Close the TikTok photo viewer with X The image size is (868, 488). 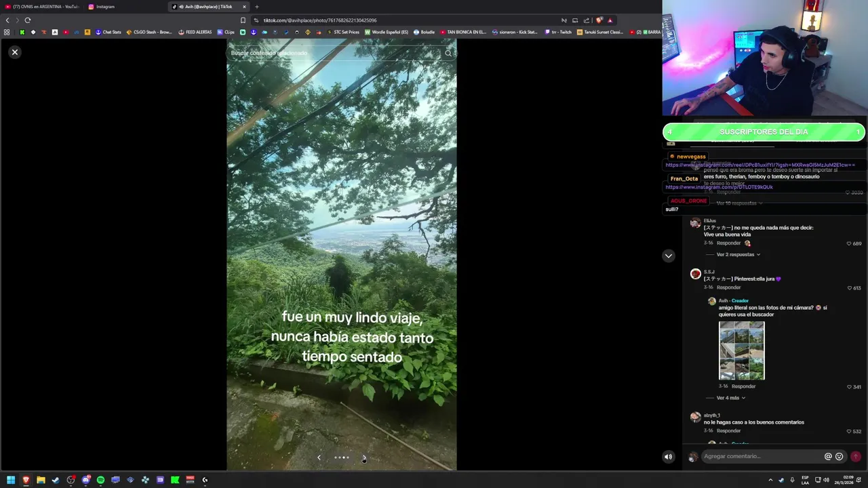[x=14, y=52]
